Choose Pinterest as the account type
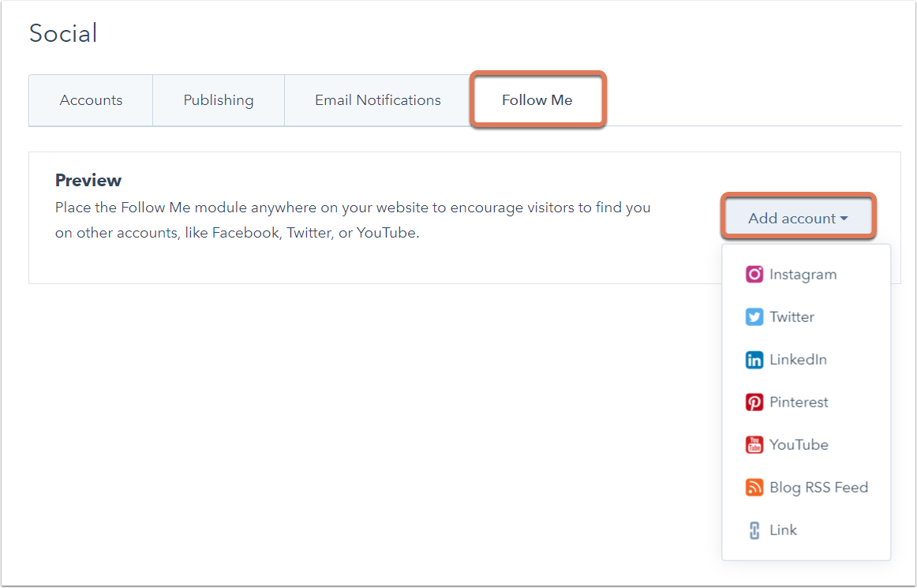The height and width of the screenshot is (588, 917). point(799,402)
